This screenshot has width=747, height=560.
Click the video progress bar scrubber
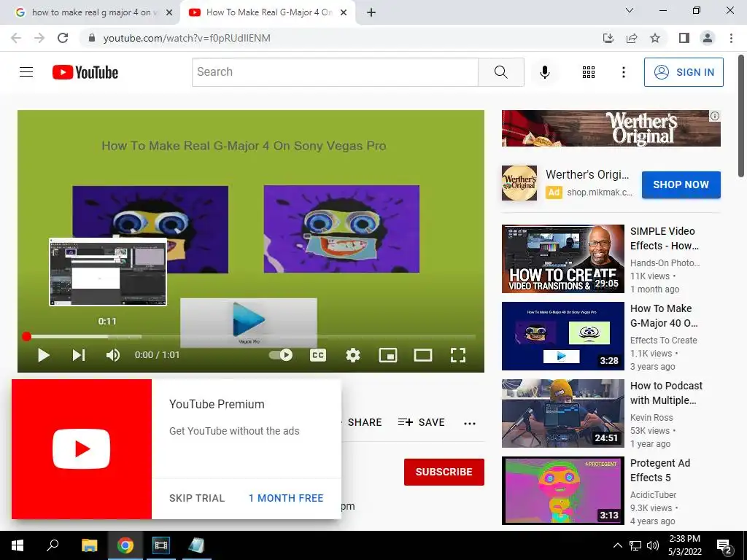click(x=27, y=337)
